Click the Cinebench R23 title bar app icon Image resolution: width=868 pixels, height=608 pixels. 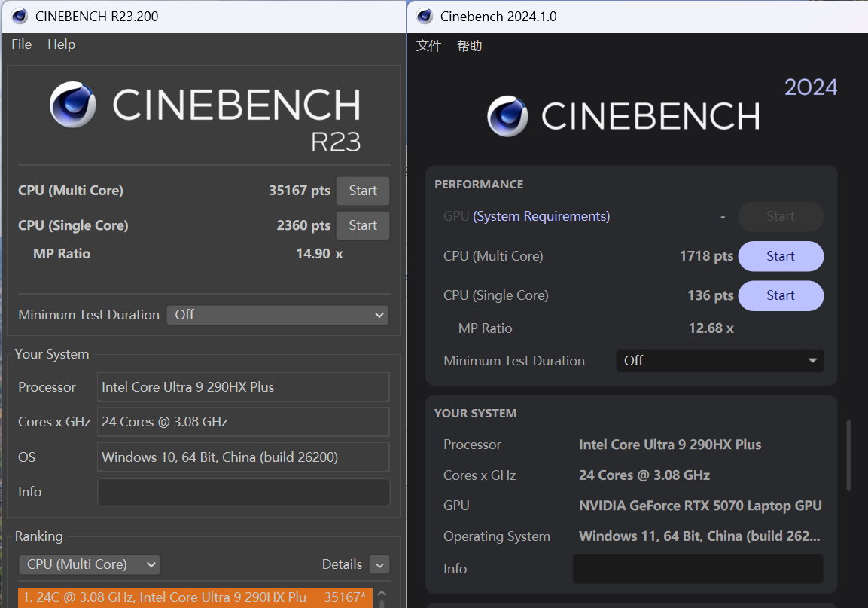[20, 16]
